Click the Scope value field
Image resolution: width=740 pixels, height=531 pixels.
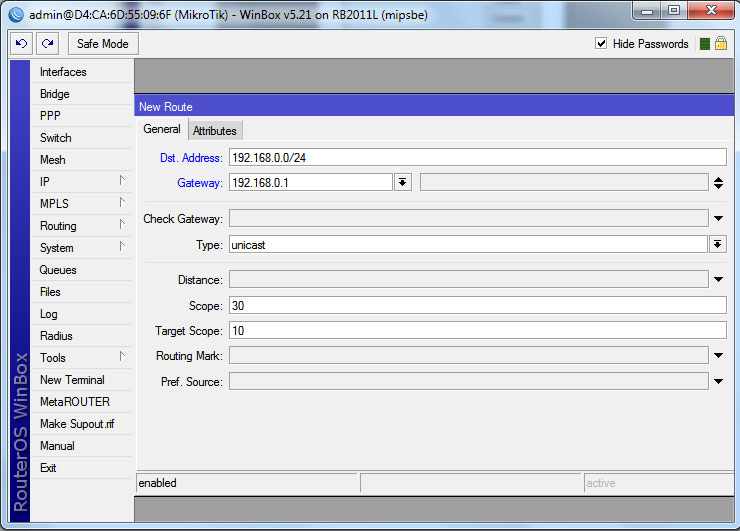[477, 305]
